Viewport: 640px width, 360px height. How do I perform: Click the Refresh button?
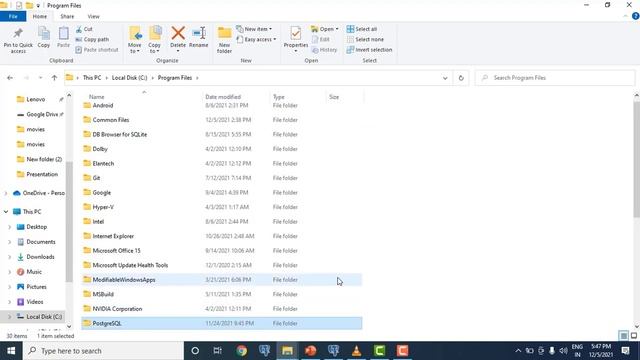(461, 78)
